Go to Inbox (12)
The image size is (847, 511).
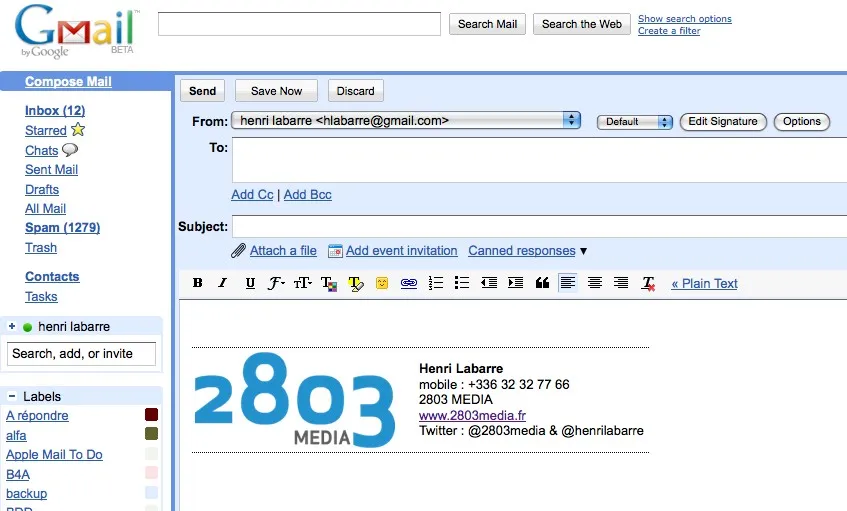[x=55, y=110]
